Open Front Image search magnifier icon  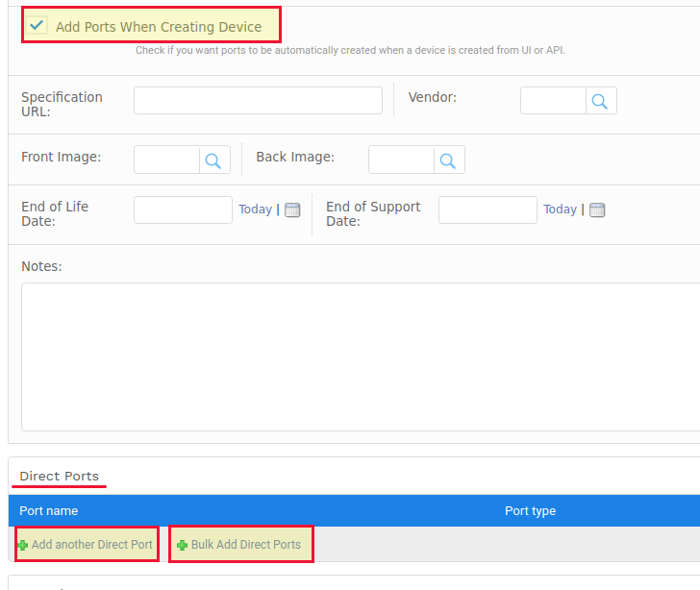212,160
